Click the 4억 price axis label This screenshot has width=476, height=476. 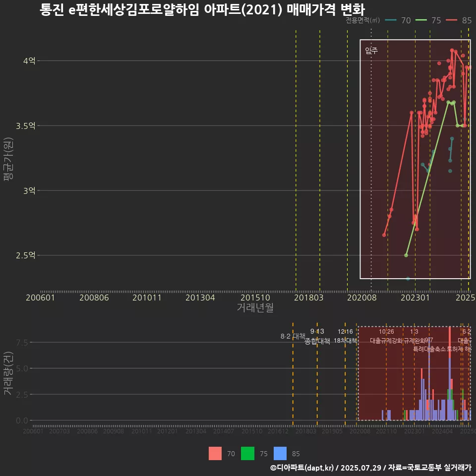pos(29,60)
